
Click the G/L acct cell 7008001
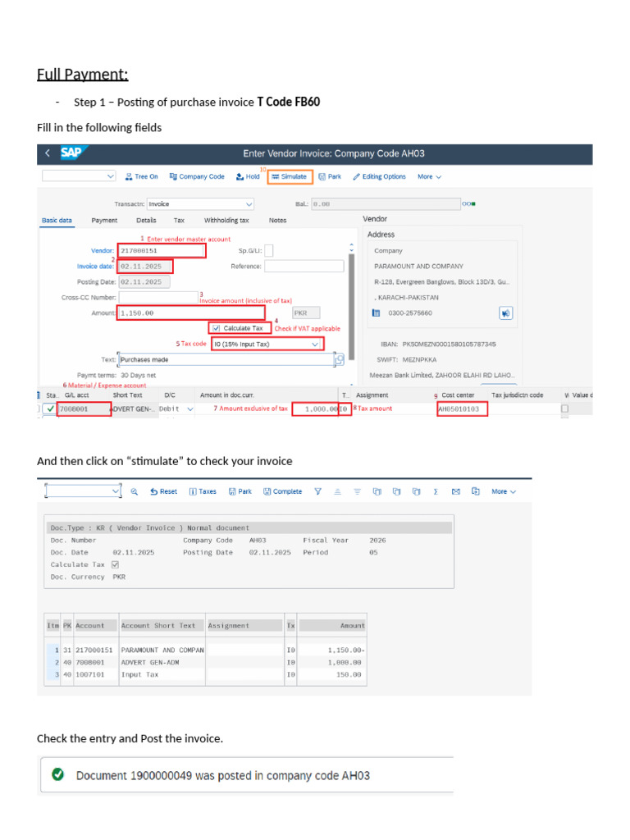point(84,409)
